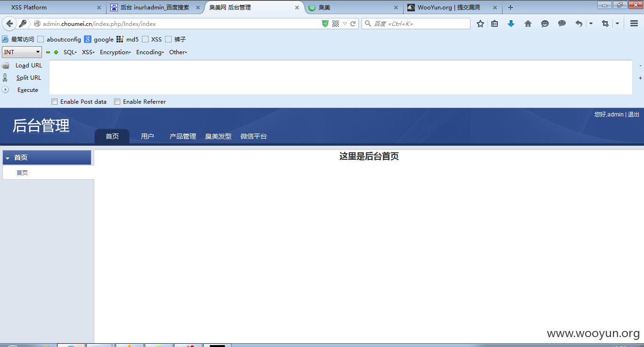Open the HackBar Other dropdown menu
Image resolution: width=644 pixels, height=347 pixels.
tap(178, 52)
